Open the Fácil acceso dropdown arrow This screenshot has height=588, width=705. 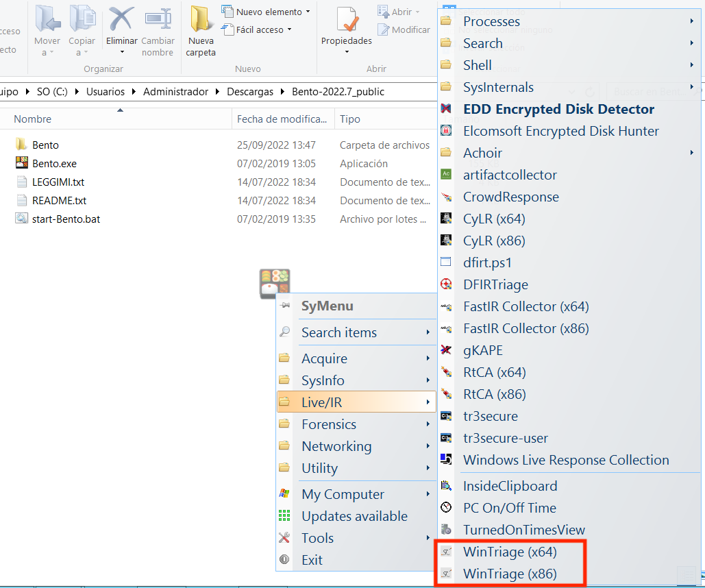click(x=290, y=29)
